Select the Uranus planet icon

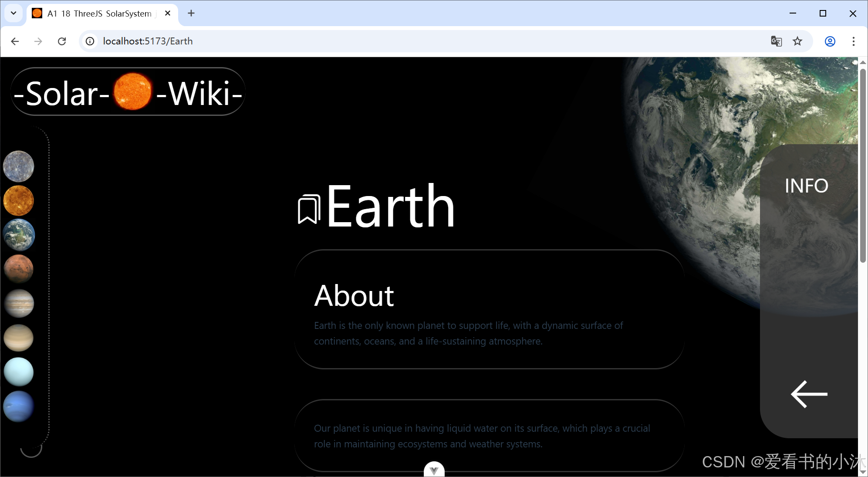pos(19,372)
